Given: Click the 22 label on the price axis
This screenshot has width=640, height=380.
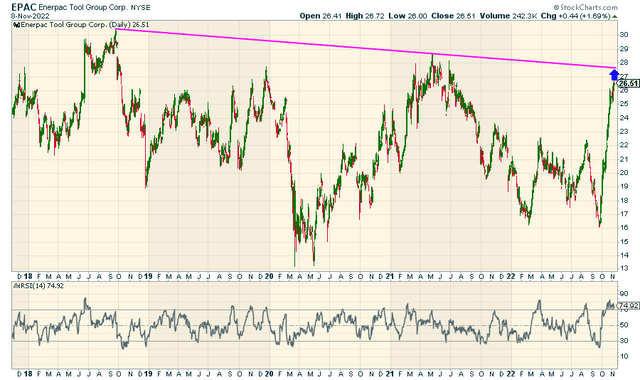Looking at the screenshot, I should [624, 145].
